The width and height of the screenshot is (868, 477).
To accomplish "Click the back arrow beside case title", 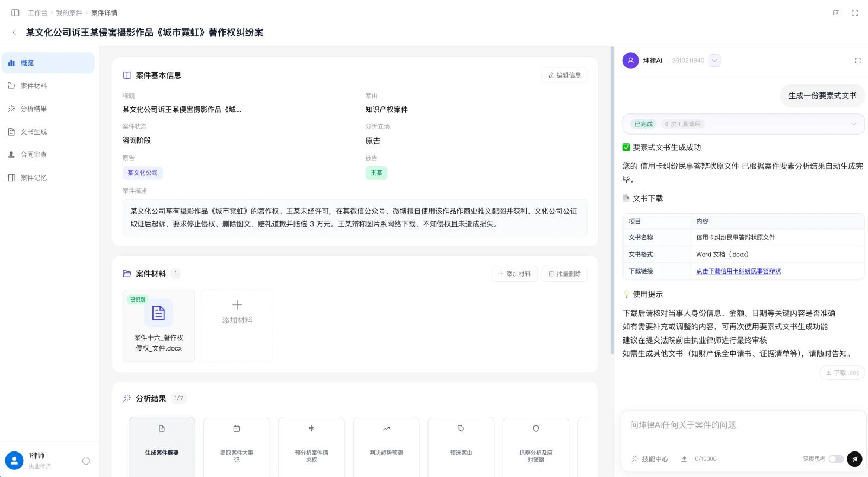I will [14, 33].
